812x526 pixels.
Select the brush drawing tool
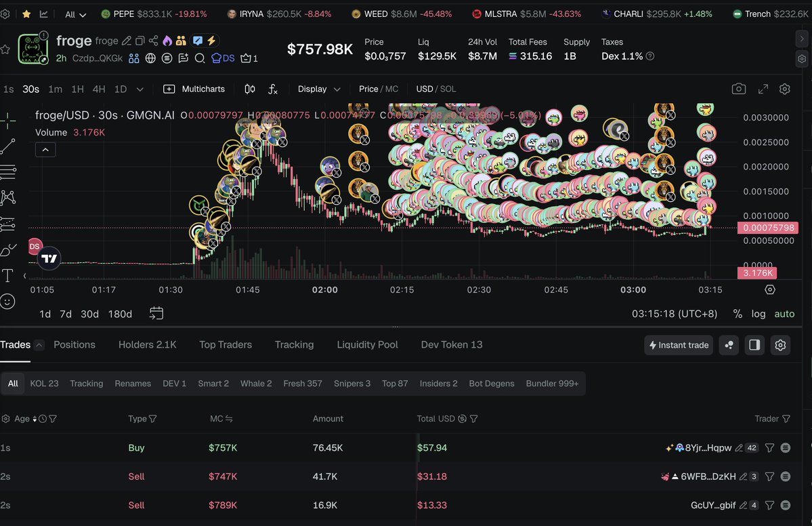(x=7, y=250)
